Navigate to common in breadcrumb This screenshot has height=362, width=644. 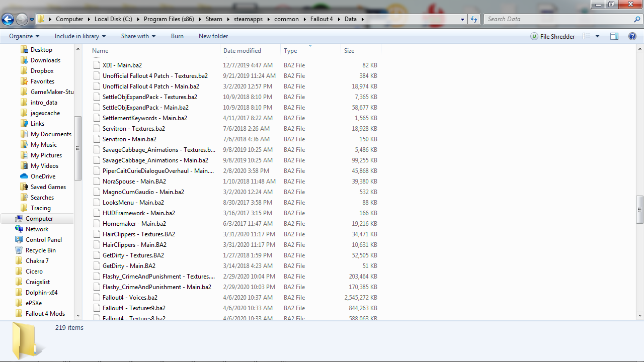(287, 19)
